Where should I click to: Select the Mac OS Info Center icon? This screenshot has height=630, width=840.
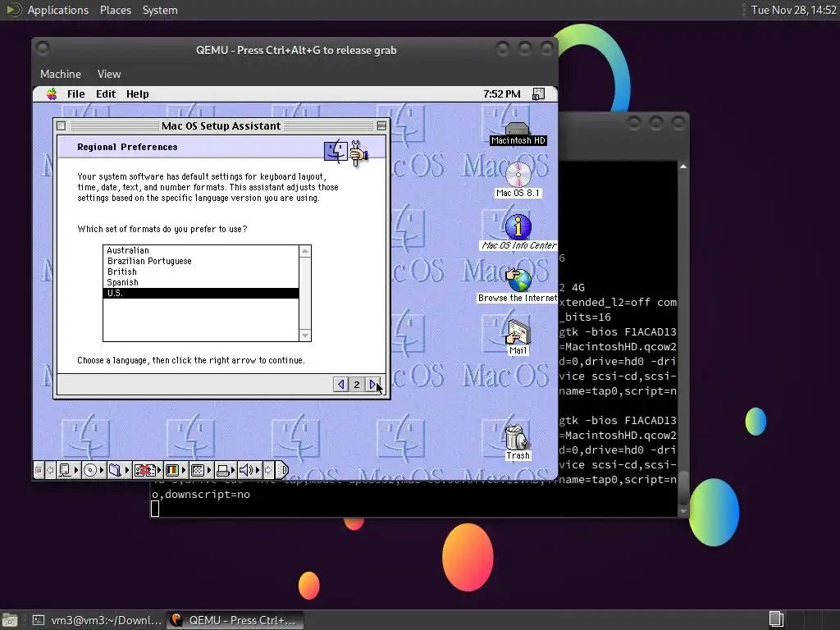[x=518, y=232]
